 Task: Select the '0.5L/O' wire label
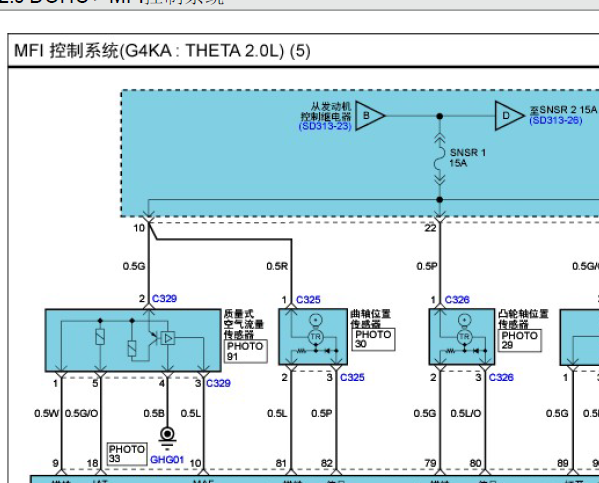tap(466, 413)
